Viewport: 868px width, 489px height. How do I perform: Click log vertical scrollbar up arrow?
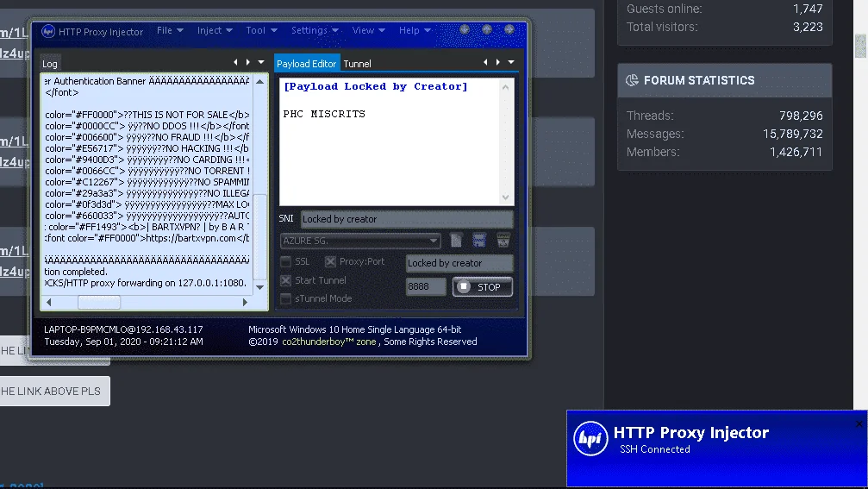[259, 81]
